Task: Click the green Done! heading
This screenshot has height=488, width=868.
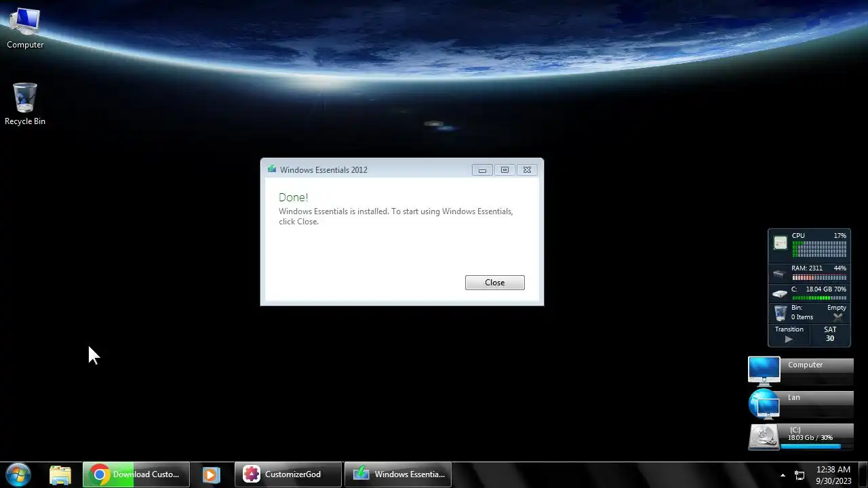Action: tap(294, 197)
